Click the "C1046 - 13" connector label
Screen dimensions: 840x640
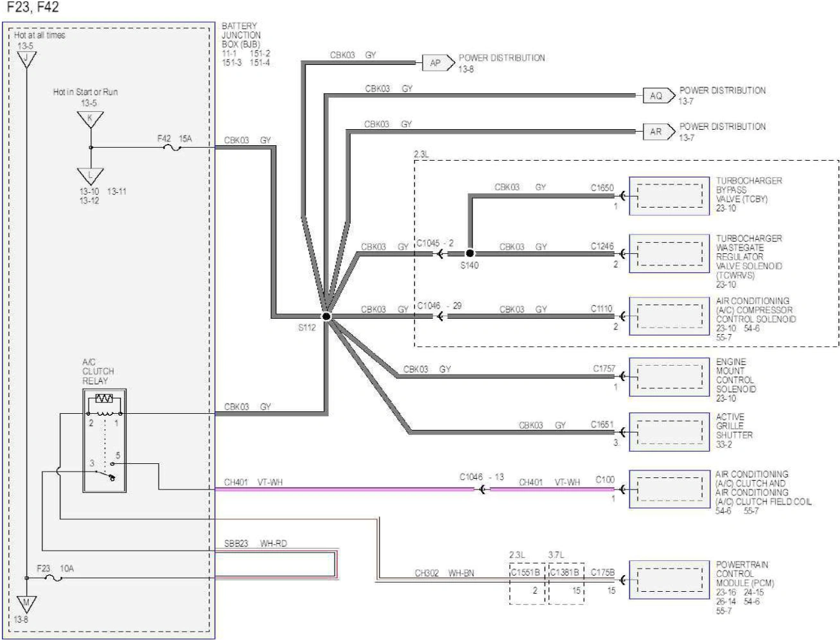tap(482, 477)
